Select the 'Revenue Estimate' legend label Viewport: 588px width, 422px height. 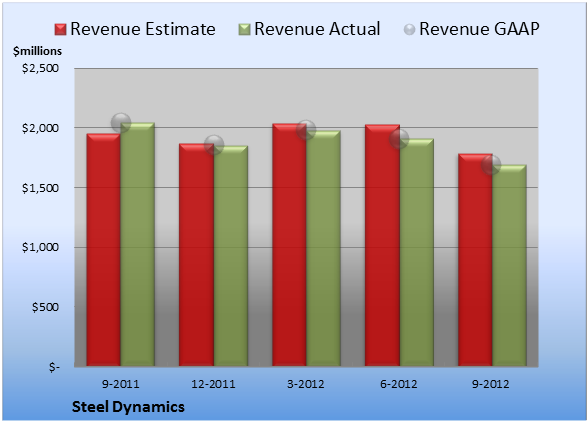tap(143, 29)
